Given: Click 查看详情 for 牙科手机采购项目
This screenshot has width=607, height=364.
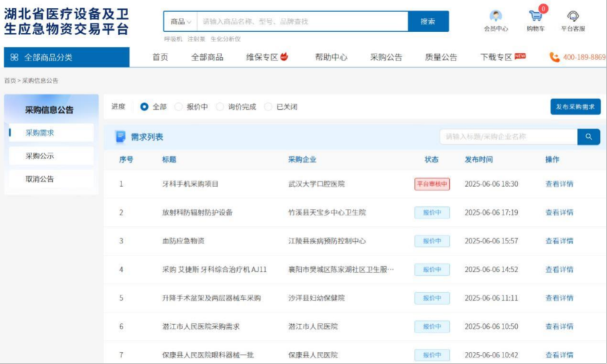Looking at the screenshot, I should click(x=559, y=183).
